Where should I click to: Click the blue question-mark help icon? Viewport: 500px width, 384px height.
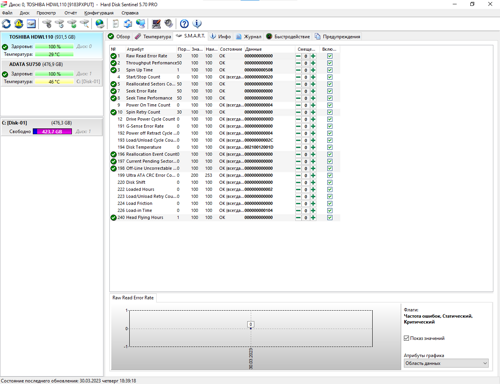pos(184,24)
